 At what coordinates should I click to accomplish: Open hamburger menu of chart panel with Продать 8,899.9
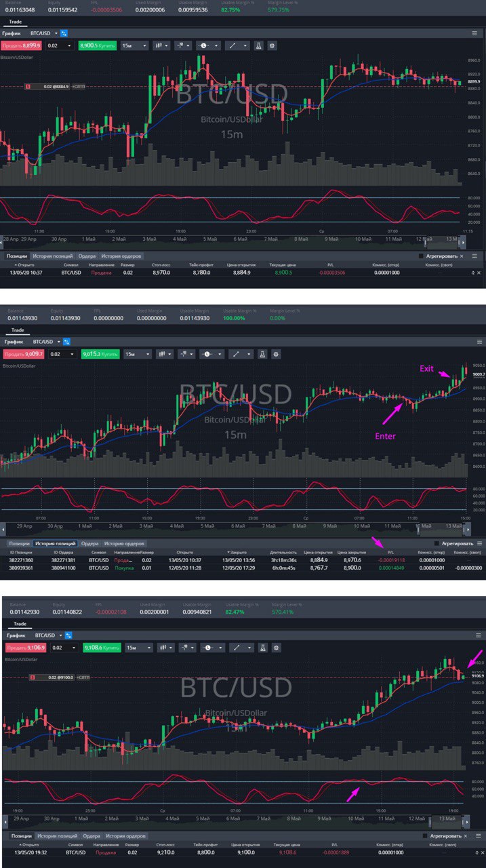pyautogui.click(x=475, y=33)
